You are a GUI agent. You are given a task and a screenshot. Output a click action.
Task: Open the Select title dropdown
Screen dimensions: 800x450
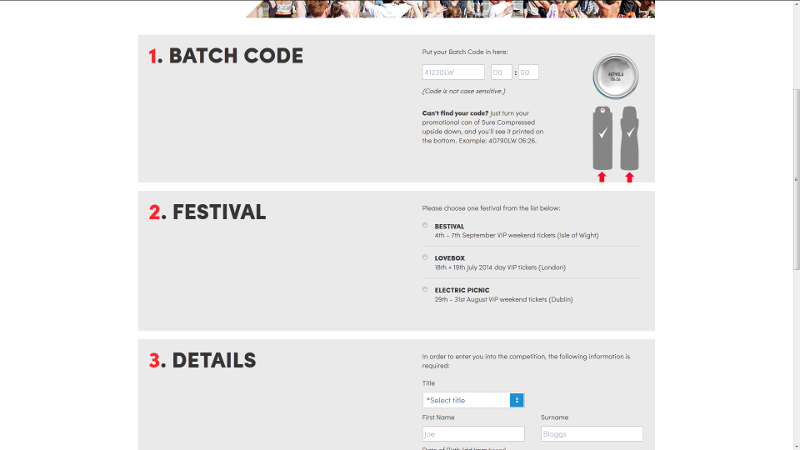[x=473, y=400]
